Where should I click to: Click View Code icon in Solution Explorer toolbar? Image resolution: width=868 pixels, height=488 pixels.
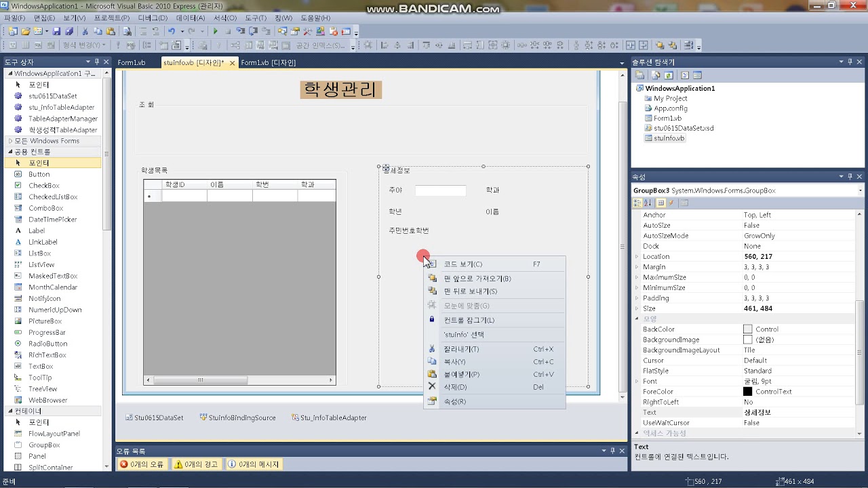(x=685, y=75)
